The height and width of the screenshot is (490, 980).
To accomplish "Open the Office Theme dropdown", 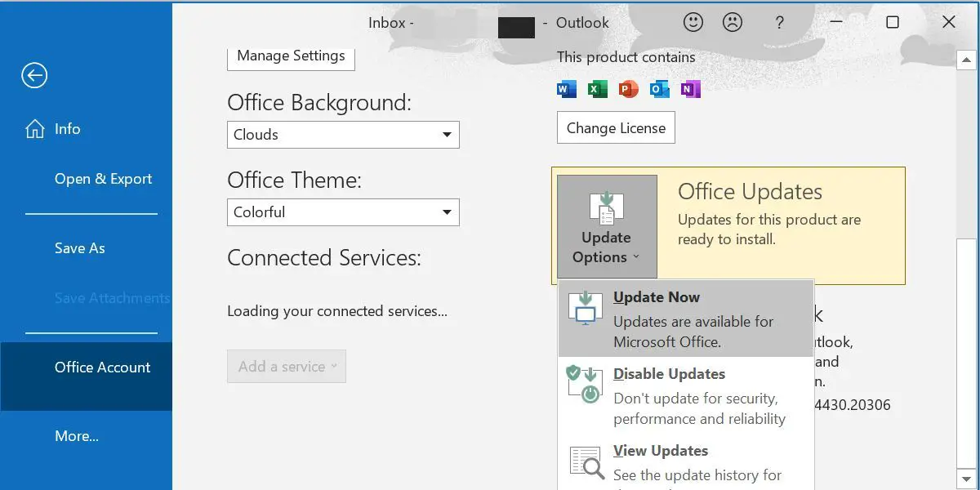I will click(343, 212).
